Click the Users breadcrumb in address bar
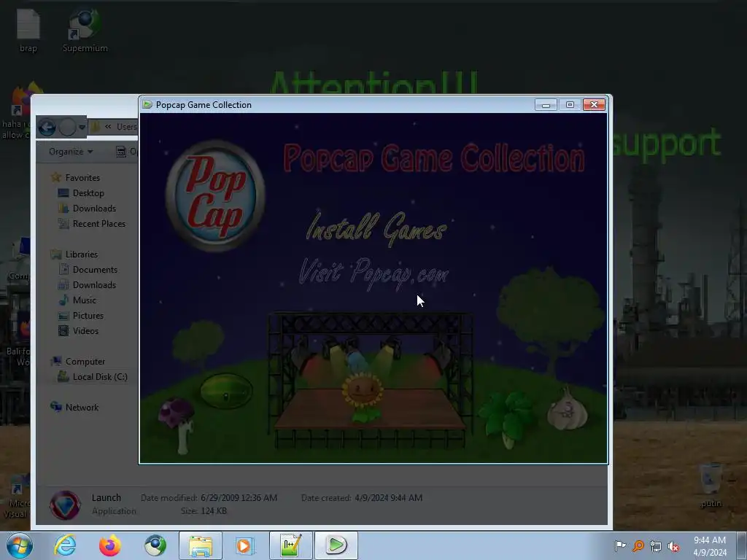Viewport: 747px width, 560px height. point(127,127)
